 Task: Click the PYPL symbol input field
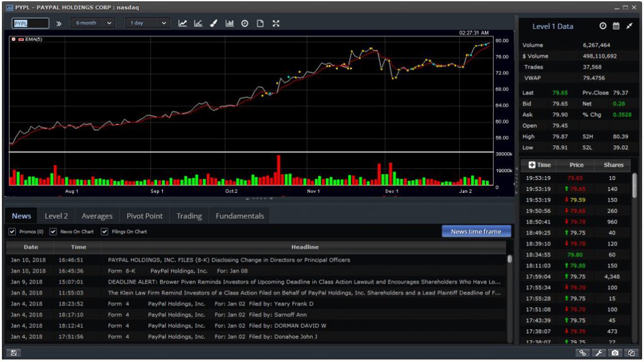pos(30,23)
